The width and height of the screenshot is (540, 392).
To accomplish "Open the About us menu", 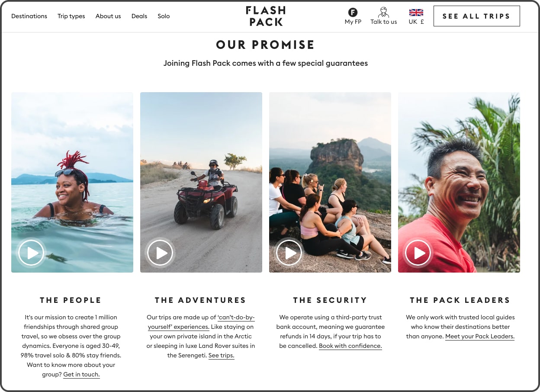I will pyautogui.click(x=108, y=16).
